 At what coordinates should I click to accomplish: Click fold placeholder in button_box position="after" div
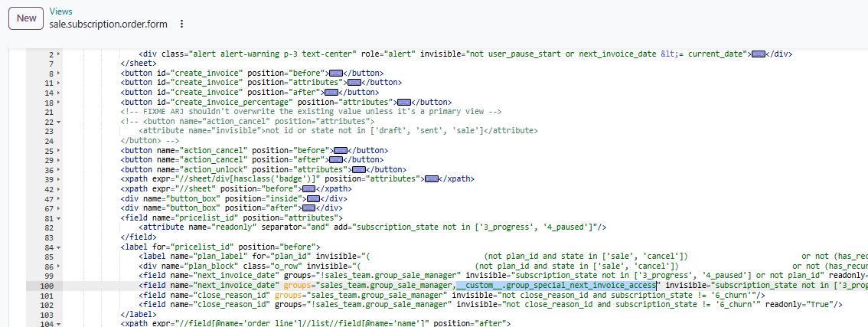pyautogui.click(x=309, y=208)
